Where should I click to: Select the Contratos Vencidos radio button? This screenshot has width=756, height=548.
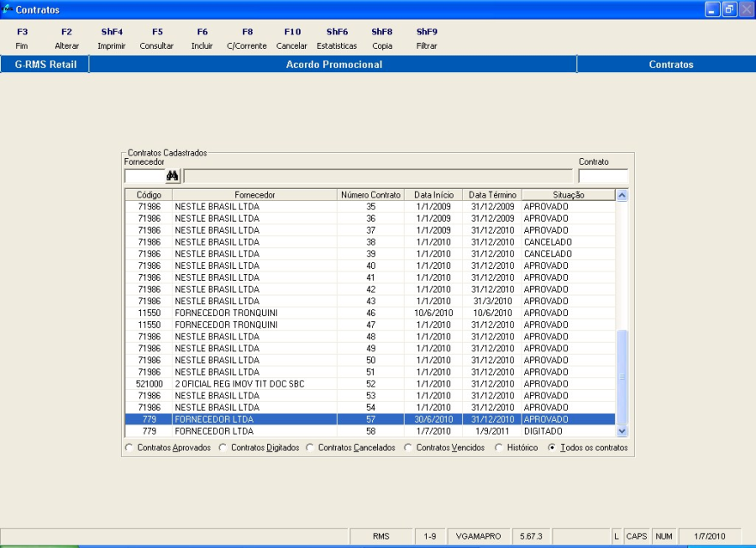(408, 448)
